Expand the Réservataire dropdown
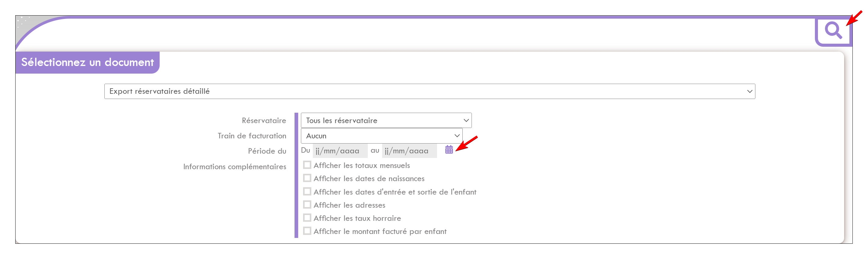The height and width of the screenshot is (259, 868). 386,120
